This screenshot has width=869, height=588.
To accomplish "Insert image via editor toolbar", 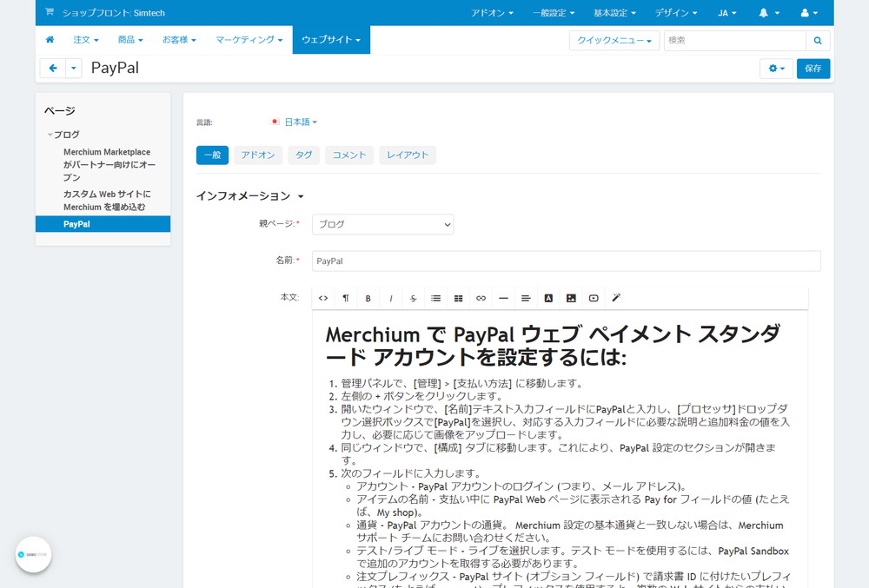I will click(x=571, y=299).
